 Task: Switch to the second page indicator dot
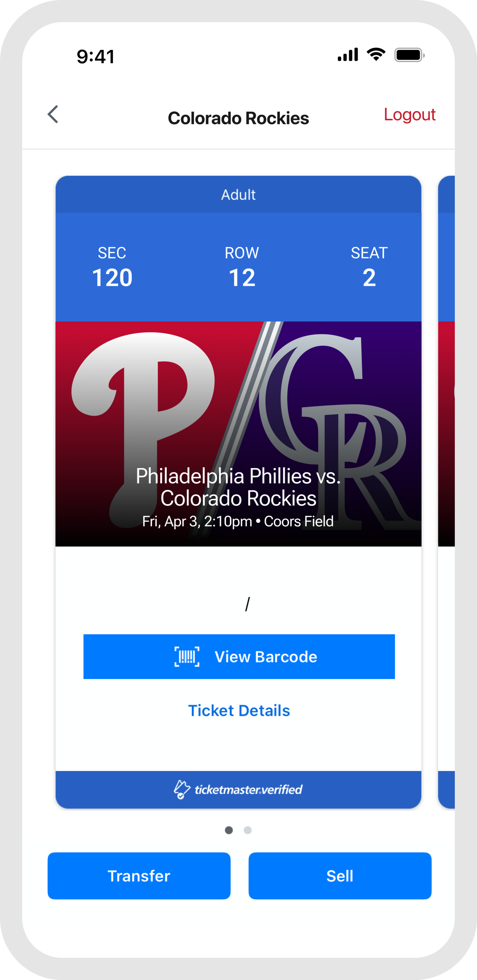click(x=247, y=830)
